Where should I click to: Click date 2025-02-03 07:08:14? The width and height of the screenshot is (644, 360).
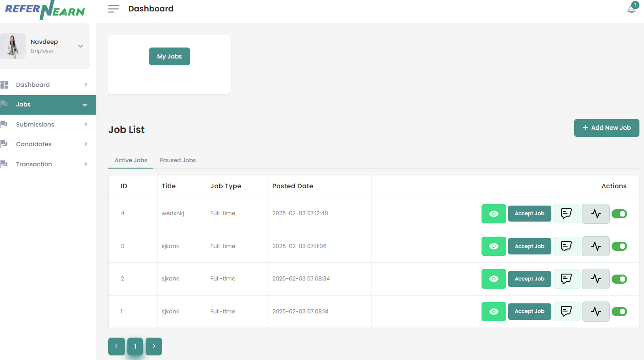point(300,312)
